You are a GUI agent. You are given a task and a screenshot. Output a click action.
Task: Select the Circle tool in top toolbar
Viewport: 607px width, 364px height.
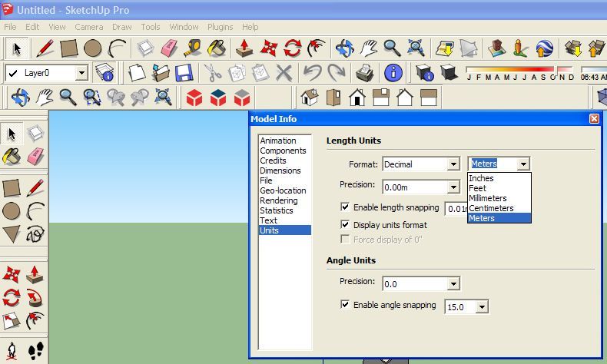(93, 48)
